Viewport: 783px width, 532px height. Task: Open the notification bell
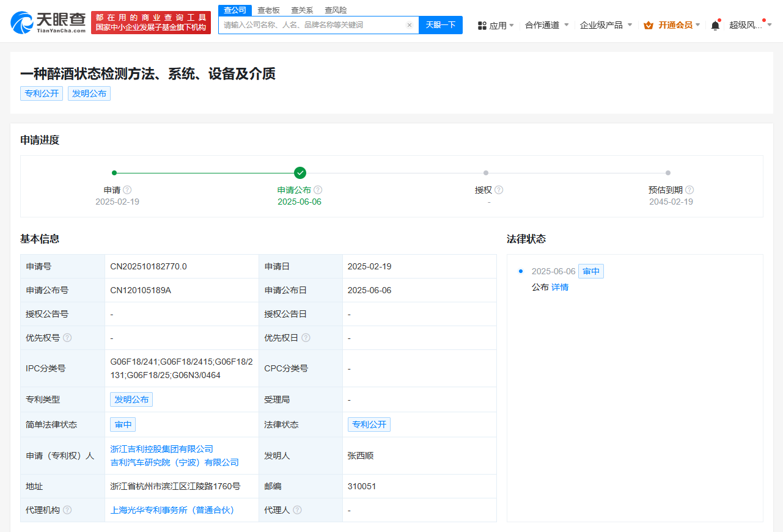tap(715, 25)
